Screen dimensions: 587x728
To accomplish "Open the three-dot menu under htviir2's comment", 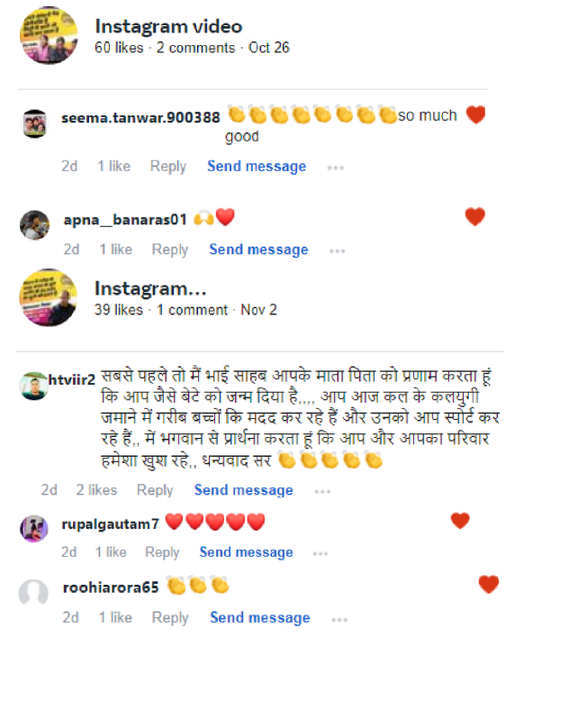I will coord(322,491).
